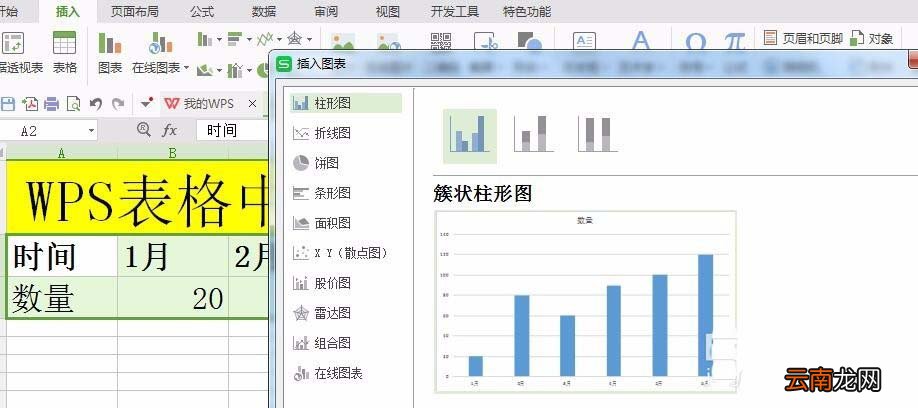Image resolution: width=918 pixels, height=408 pixels.
Task: Select 雷达图 in the chart type list
Action: tap(346, 313)
